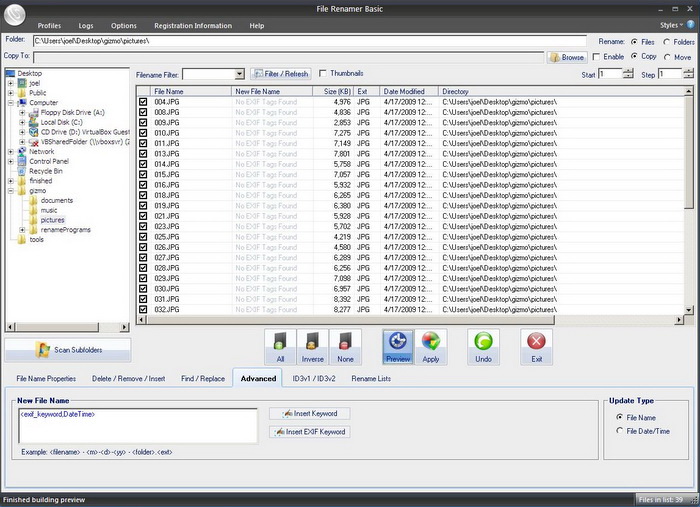Open the Styles dropdown menu
This screenshot has width=700, height=507.
click(x=672, y=25)
